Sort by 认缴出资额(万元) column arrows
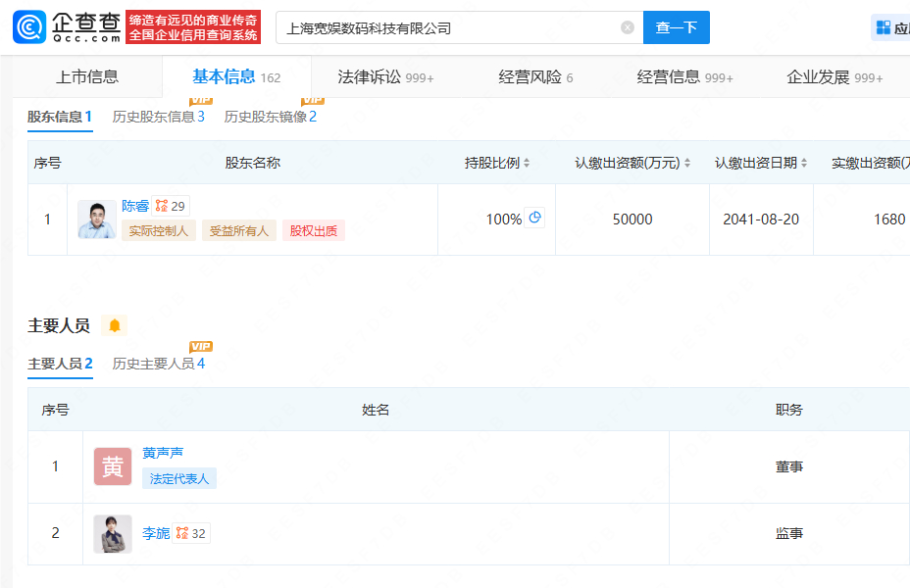This screenshot has width=910, height=588. 687,163
